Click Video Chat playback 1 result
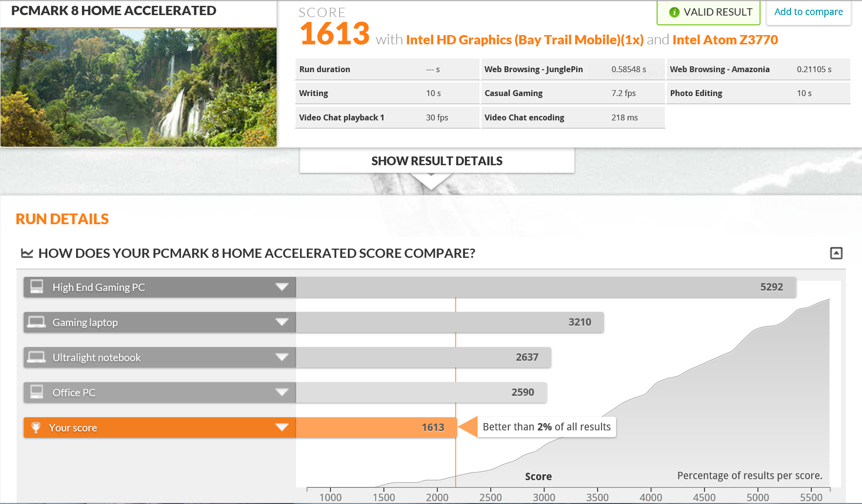Viewport: 862px width, 504px height. click(387, 117)
